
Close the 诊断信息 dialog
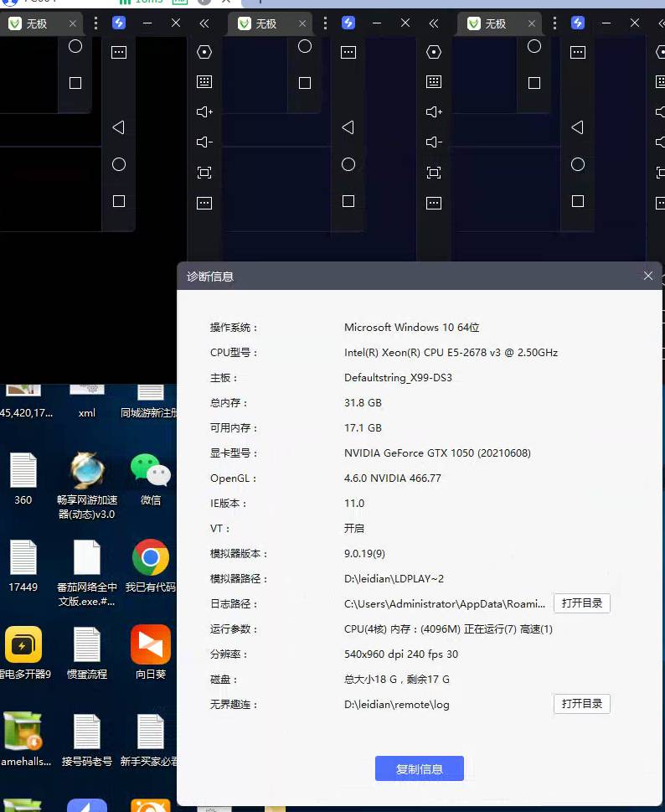pos(648,276)
